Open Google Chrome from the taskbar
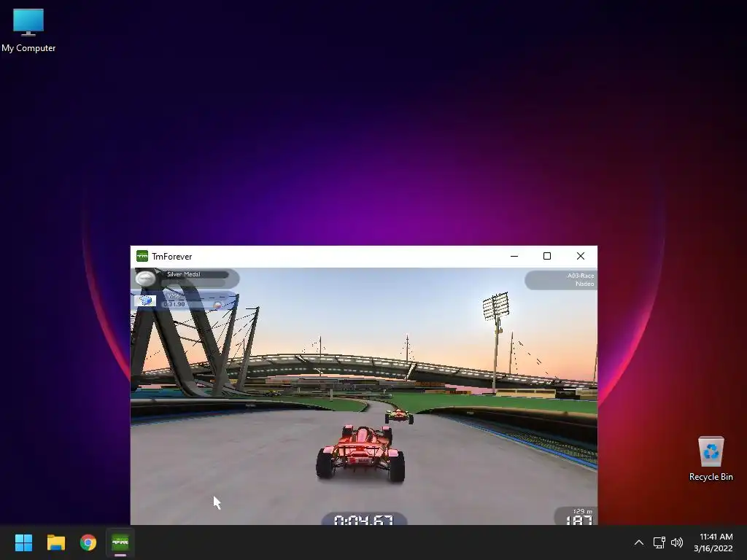747x560 pixels. pos(88,542)
